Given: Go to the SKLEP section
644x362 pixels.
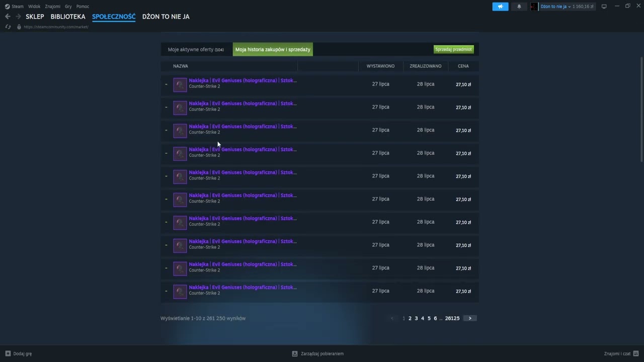Looking at the screenshot, I should [35, 17].
